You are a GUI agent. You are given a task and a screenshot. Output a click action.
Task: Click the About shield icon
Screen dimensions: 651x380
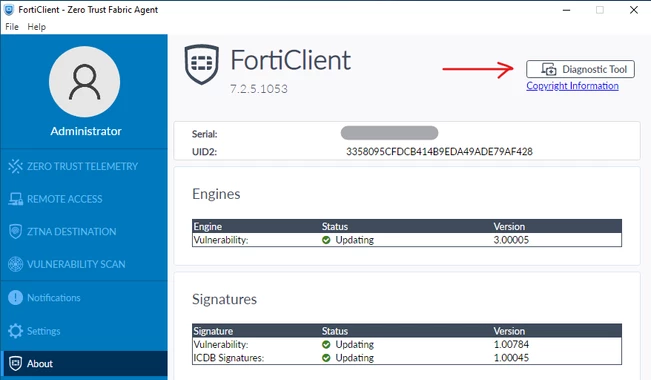point(15,363)
